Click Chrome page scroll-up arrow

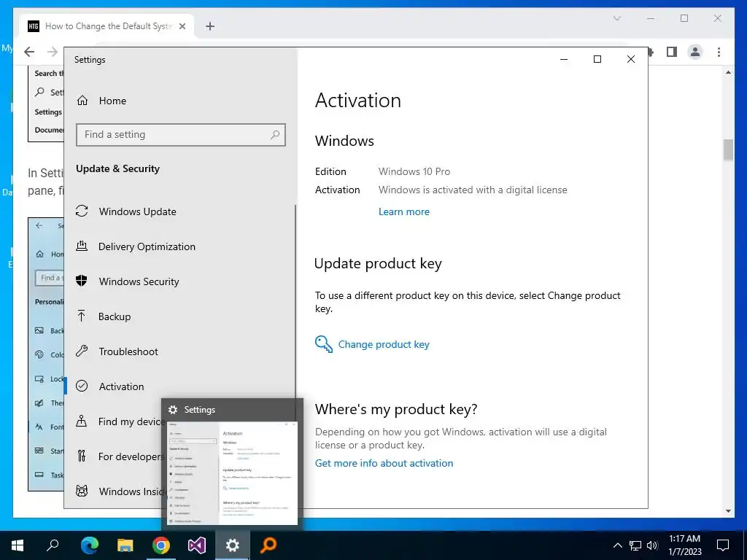pos(729,72)
